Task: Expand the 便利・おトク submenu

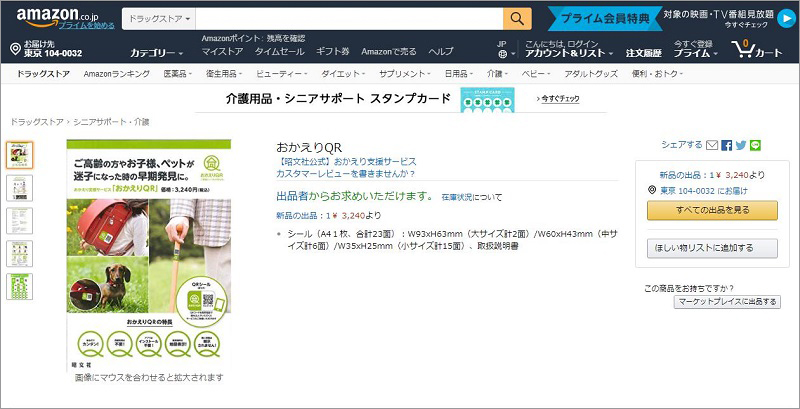Action: [x=657, y=74]
